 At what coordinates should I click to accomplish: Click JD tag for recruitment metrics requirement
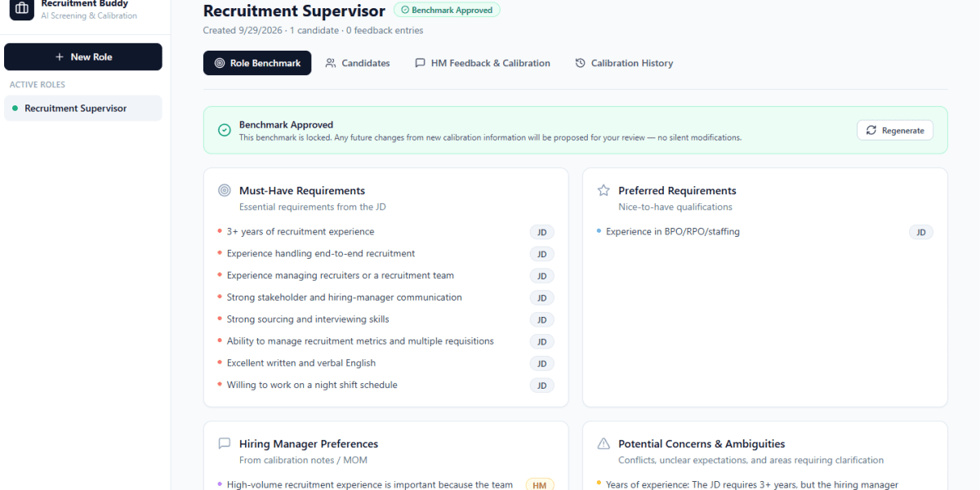click(541, 342)
